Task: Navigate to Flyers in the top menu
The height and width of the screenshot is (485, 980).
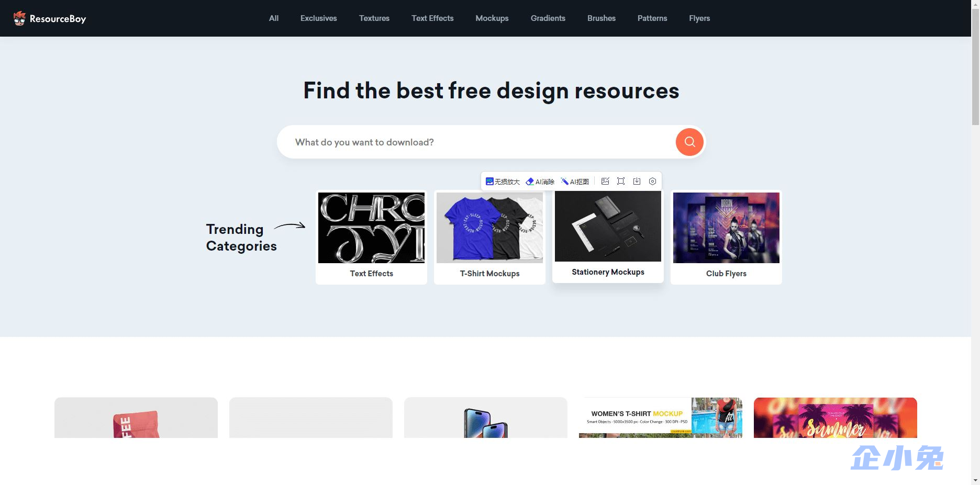Action: [699, 18]
